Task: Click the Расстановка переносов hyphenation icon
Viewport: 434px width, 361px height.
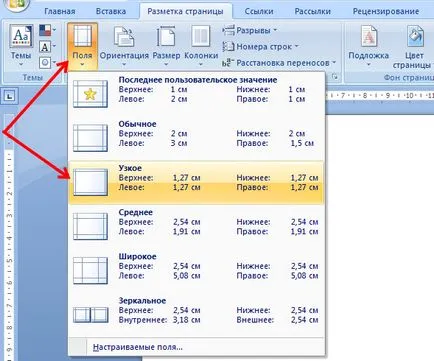Action: [227, 63]
